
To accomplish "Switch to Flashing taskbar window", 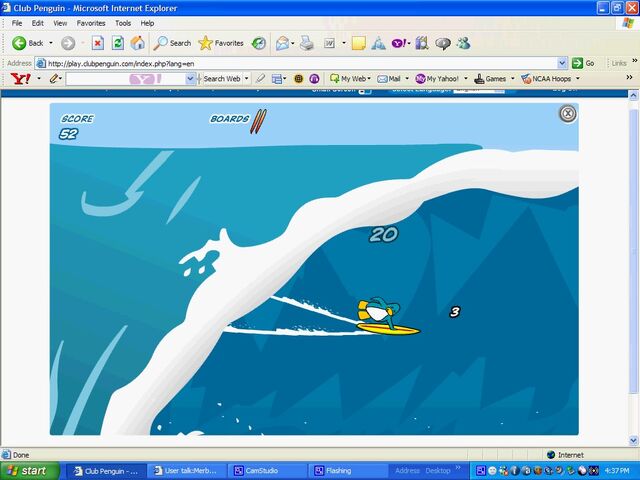I will pos(347,471).
